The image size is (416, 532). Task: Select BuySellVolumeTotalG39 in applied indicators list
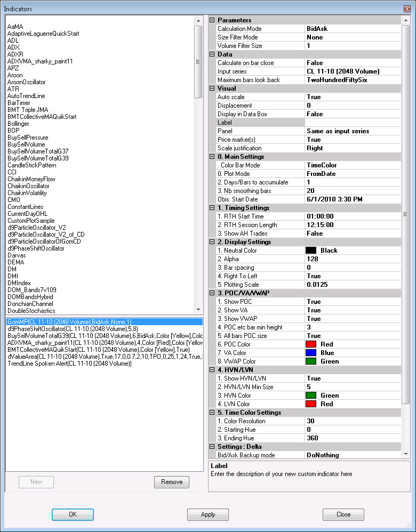105,335
